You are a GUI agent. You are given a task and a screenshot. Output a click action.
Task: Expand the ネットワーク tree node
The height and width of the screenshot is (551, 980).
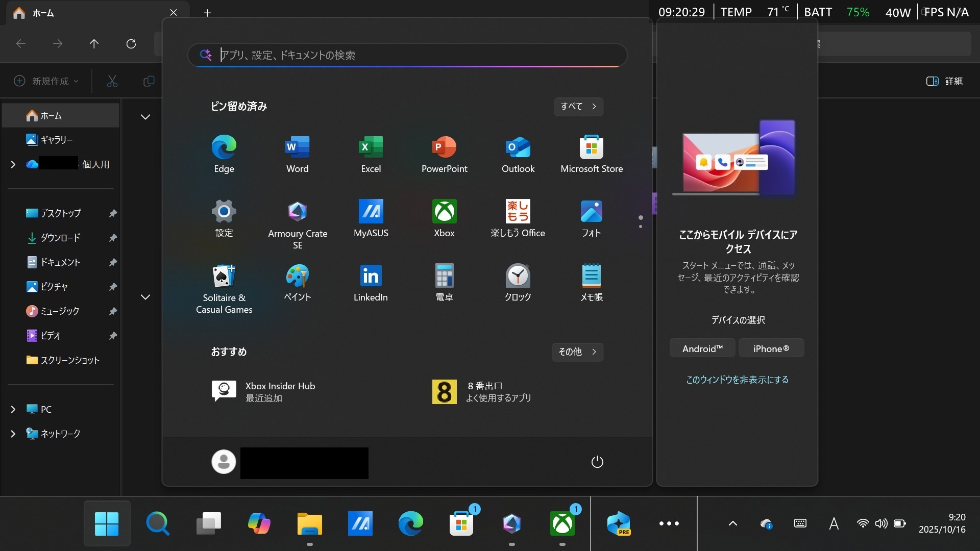tap(13, 434)
